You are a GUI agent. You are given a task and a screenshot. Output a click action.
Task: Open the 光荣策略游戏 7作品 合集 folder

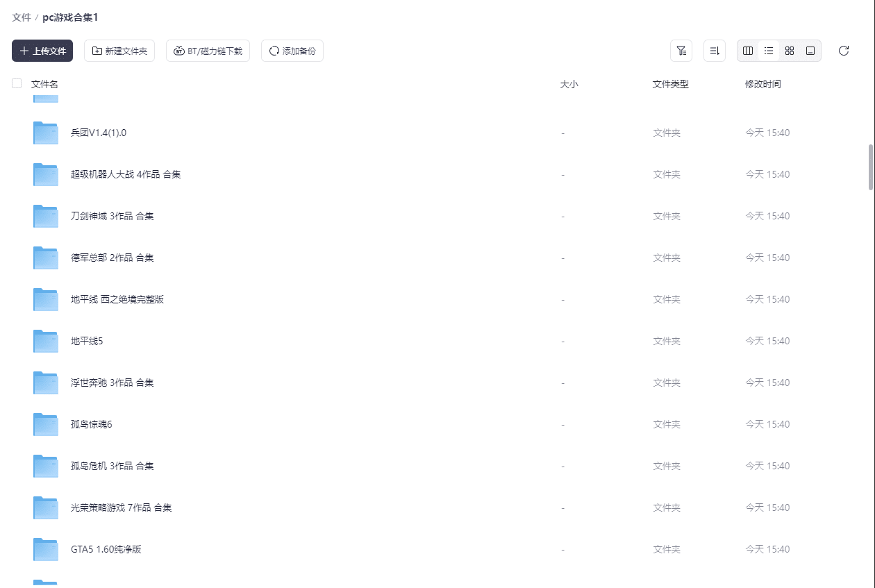[121, 507]
